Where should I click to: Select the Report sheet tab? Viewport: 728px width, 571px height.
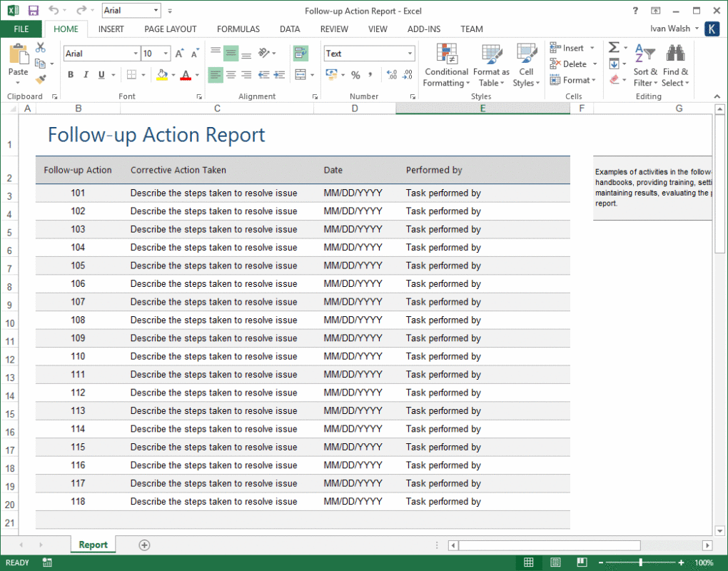(x=93, y=544)
